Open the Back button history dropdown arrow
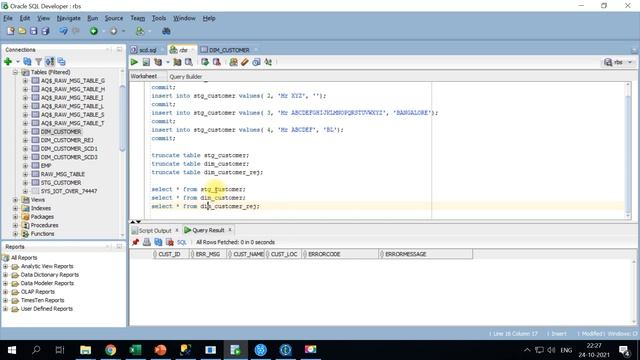 tap(103, 31)
